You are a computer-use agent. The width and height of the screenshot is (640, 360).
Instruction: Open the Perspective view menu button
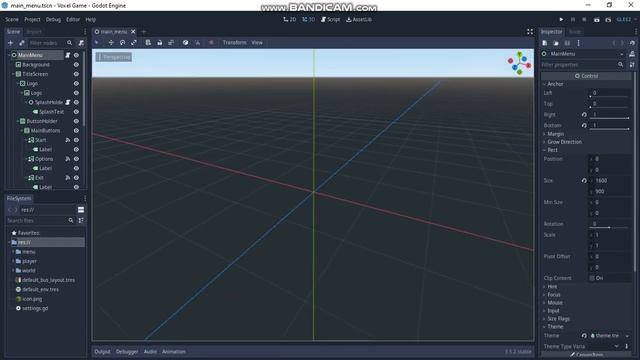(x=114, y=57)
